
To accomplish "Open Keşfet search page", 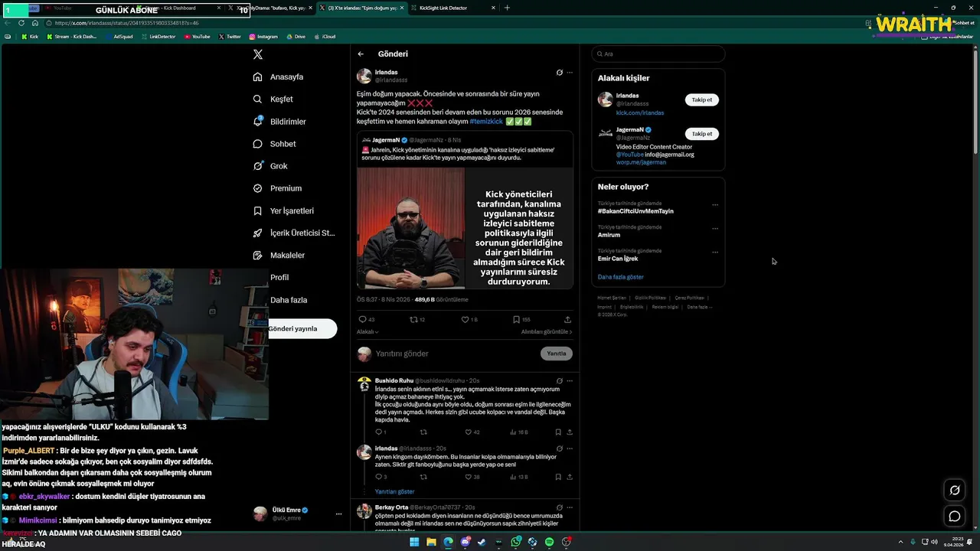I will pyautogui.click(x=273, y=99).
